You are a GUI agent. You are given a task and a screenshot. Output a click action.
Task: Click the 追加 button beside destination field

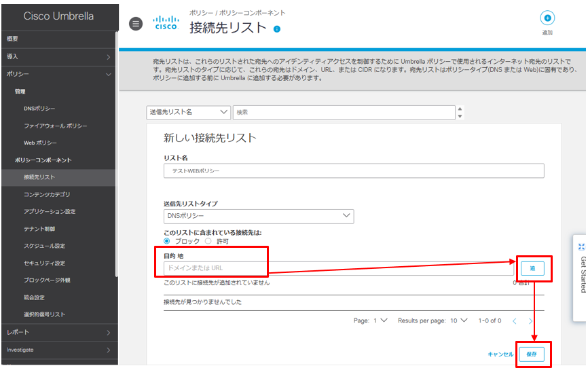point(532,269)
